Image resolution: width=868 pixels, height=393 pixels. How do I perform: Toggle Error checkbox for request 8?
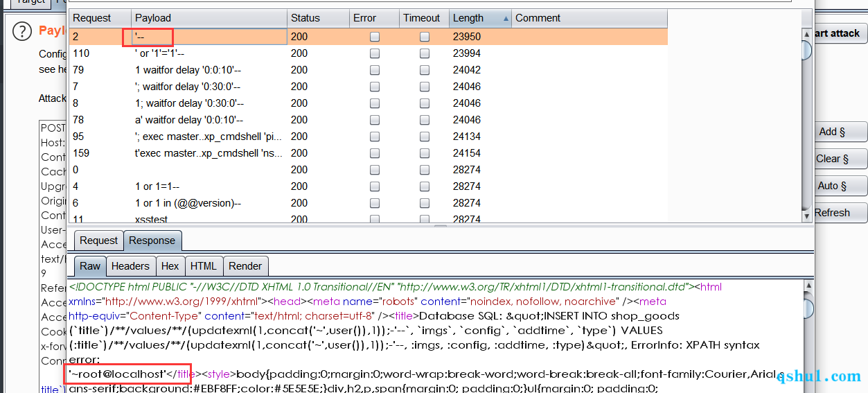point(375,103)
